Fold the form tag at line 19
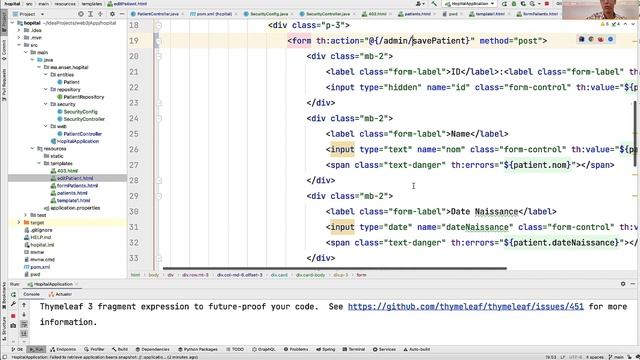Viewport: 640px width, 360px height. [x=159, y=41]
